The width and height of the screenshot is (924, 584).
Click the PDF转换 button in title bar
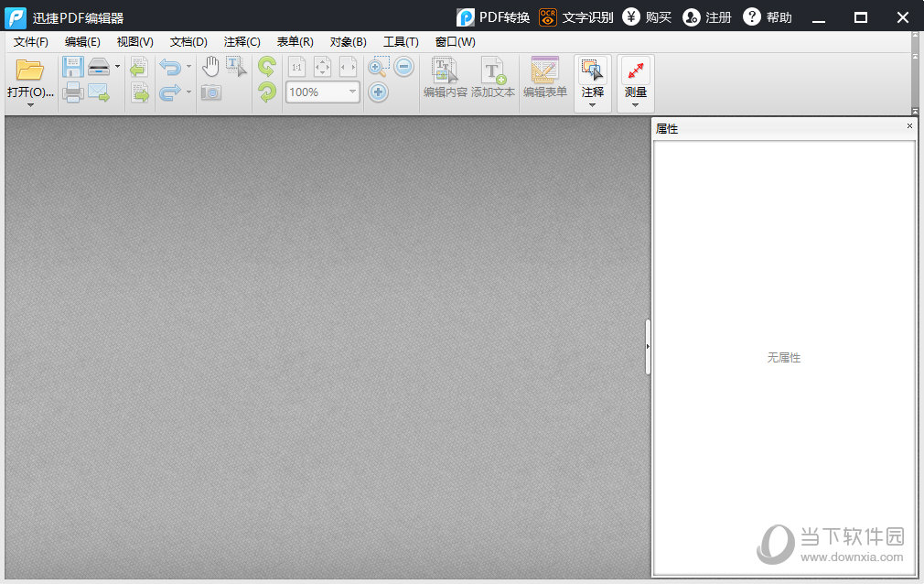tap(493, 17)
